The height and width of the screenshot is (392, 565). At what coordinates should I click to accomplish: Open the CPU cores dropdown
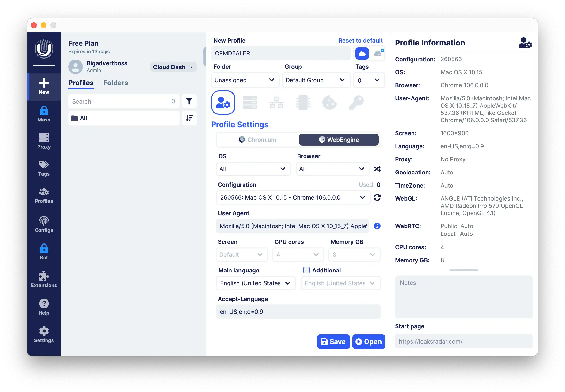pos(298,255)
